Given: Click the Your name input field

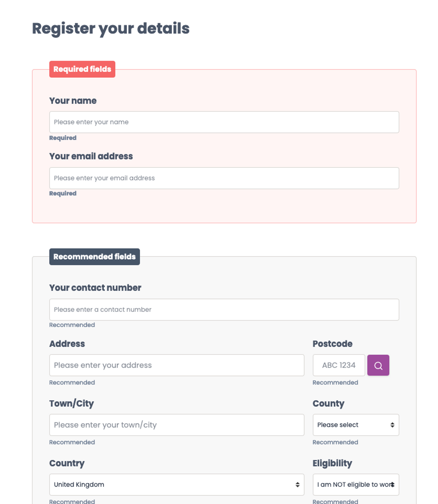Looking at the screenshot, I should [x=224, y=122].
